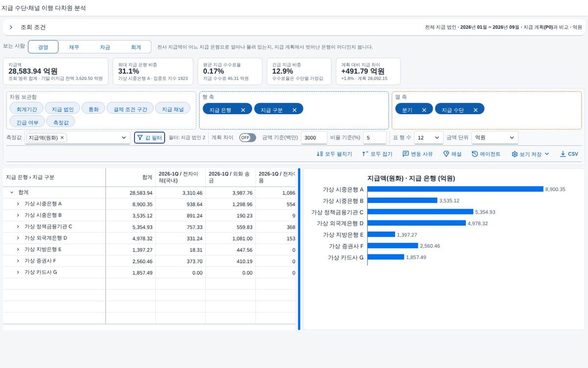Select the 재무 viewer tab
Image resolution: width=588 pixels, height=368 pixels.
74,47
